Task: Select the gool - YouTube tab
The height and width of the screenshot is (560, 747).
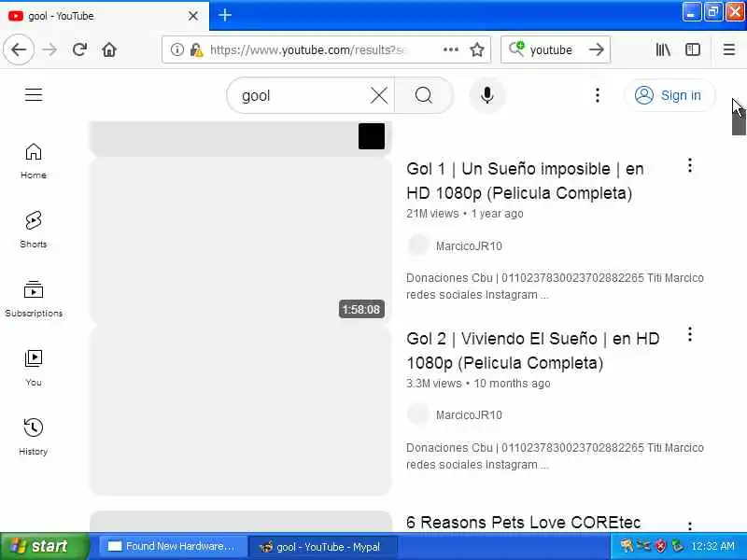Action: point(104,16)
